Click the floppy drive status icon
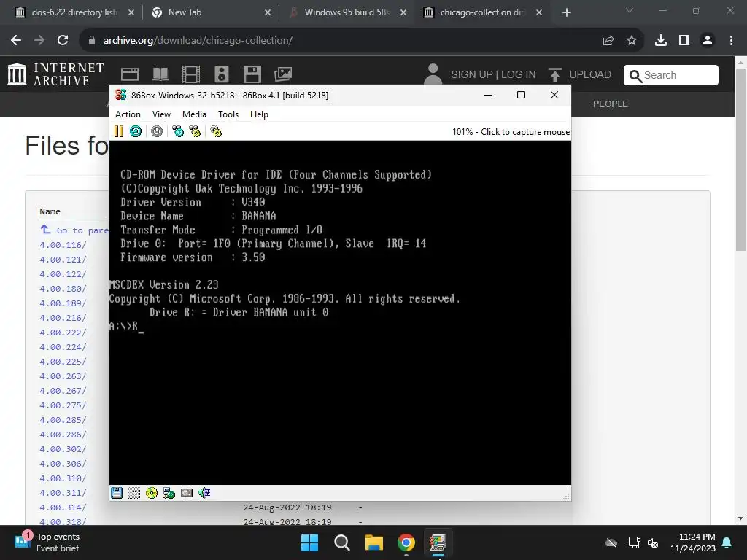This screenshot has height=560, width=747. point(117,493)
